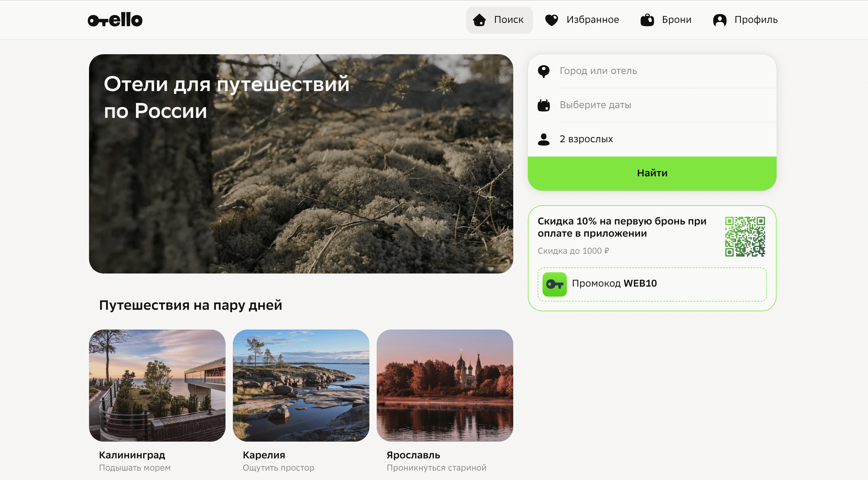Click the 'Ощутить простор' caption
The height and width of the screenshot is (480, 868).
pyautogui.click(x=278, y=468)
